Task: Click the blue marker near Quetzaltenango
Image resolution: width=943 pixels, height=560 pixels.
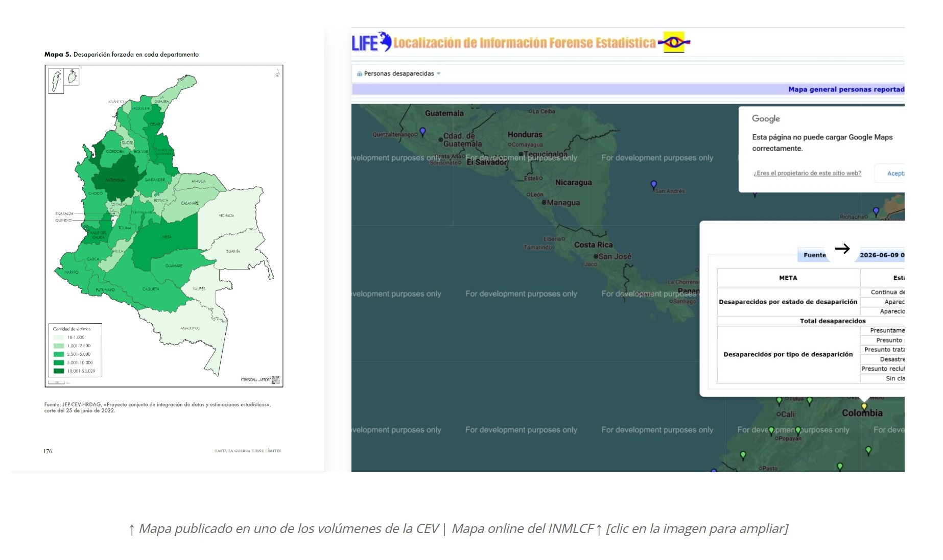Action: point(422,132)
